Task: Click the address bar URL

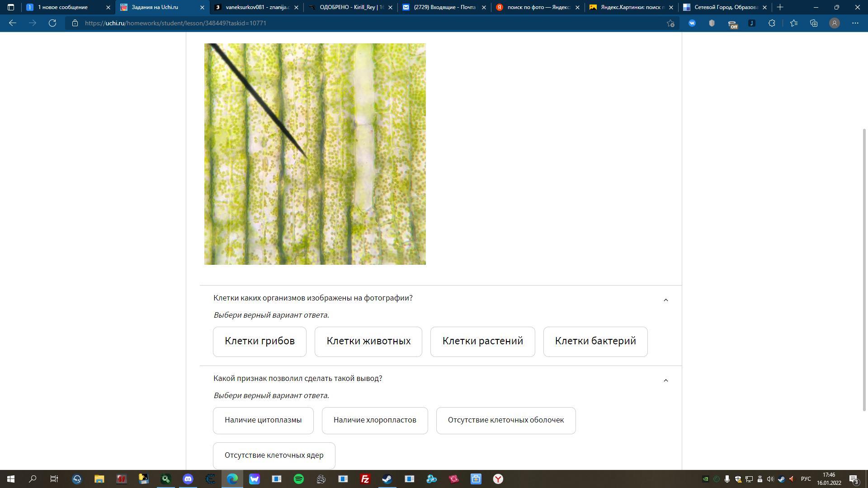Action: [175, 23]
